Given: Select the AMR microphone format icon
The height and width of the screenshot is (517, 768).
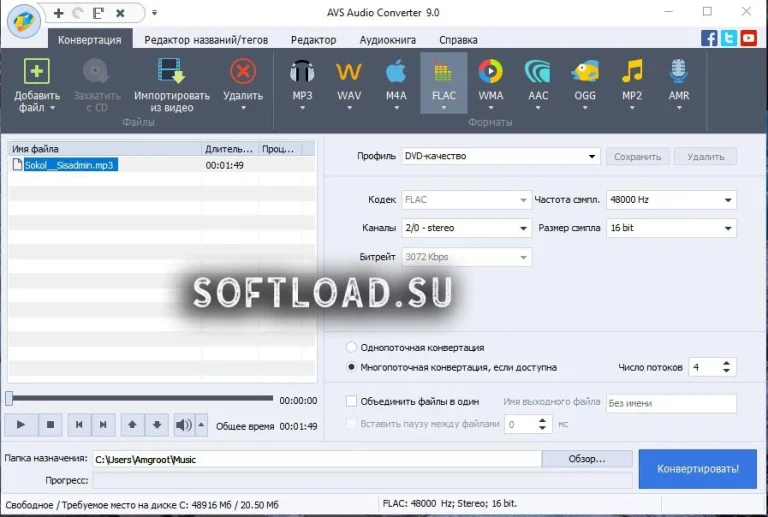Looking at the screenshot, I should [x=679, y=71].
